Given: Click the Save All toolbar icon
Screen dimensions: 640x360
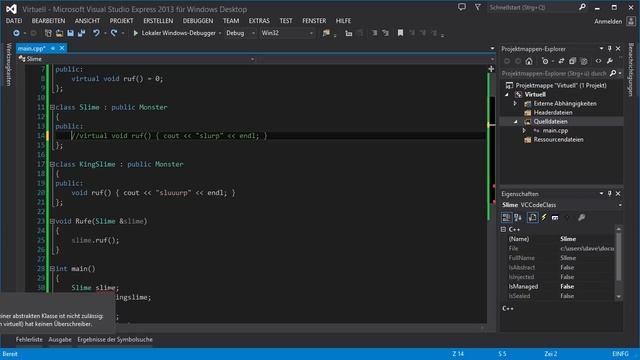Looking at the screenshot, I should (81, 33).
